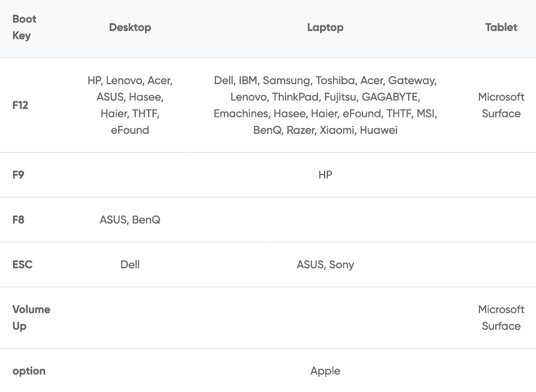Select the F12 boot key row label

point(20,105)
